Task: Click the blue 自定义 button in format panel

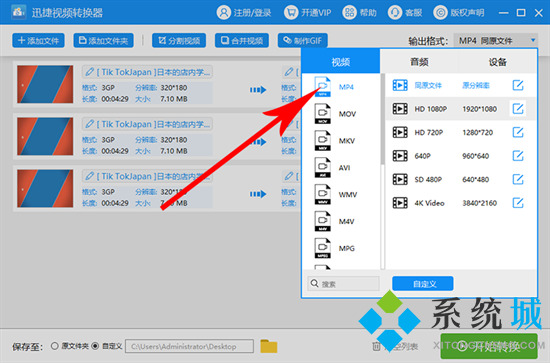Action: 423,284
